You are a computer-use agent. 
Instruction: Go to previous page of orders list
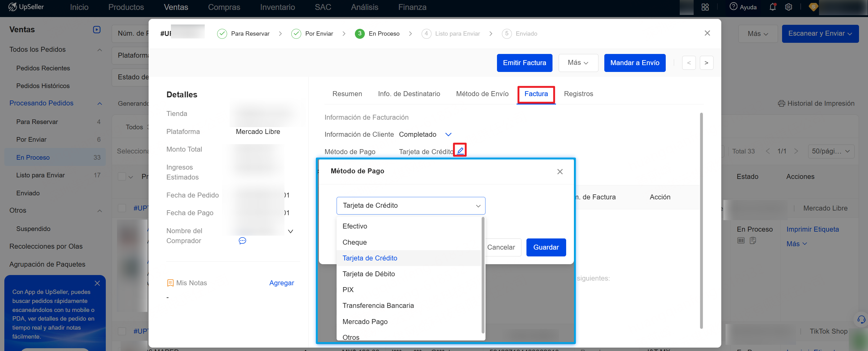point(767,151)
